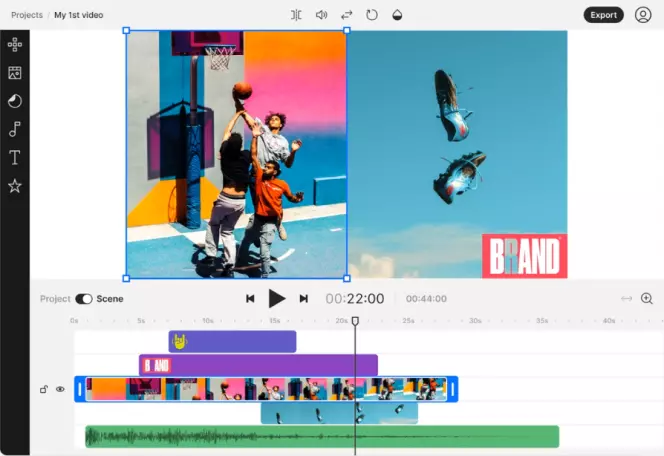Open the Projects breadcrumb link
664x456 pixels.
pos(27,15)
